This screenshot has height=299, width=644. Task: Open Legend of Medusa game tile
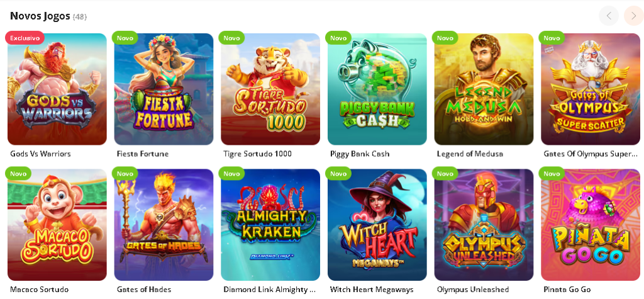pyautogui.click(x=484, y=89)
